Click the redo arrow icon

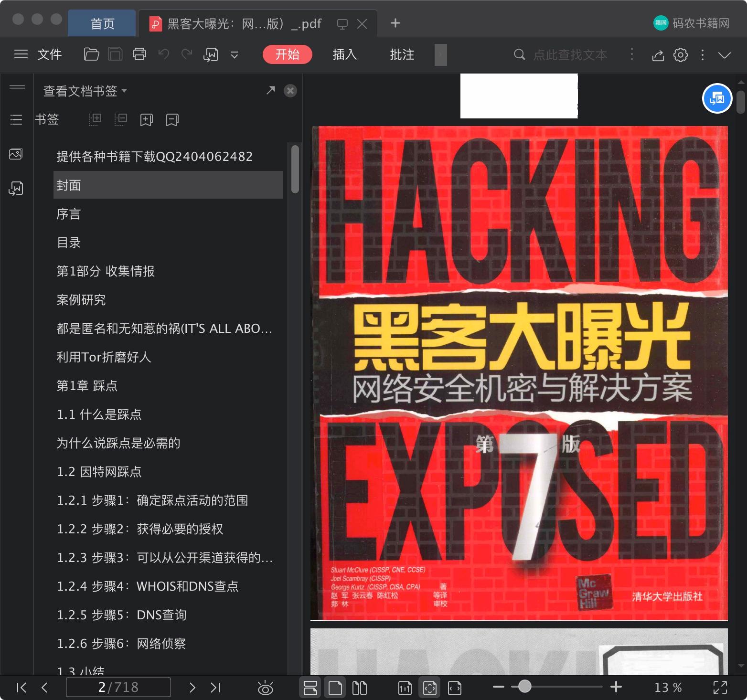(x=187, y=54)
